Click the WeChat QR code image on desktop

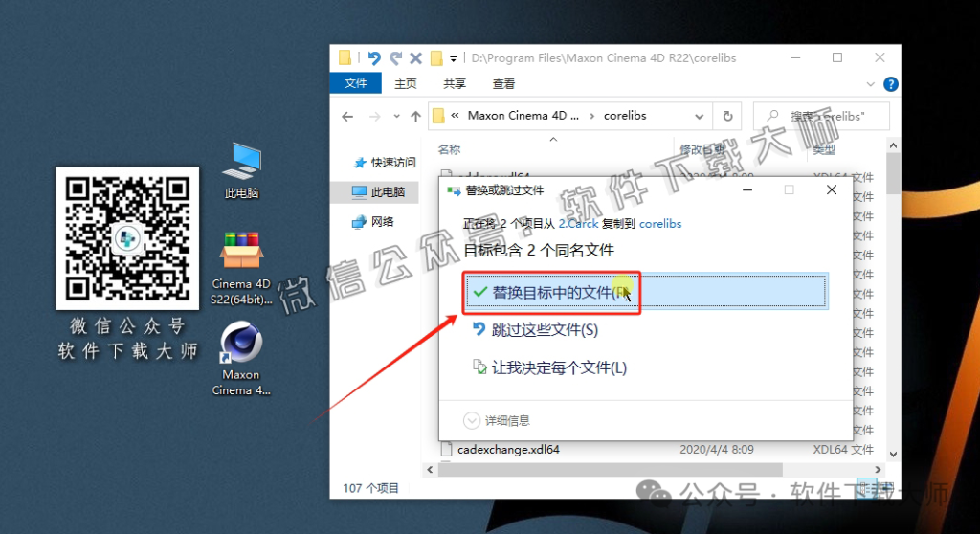coord(127,237)
